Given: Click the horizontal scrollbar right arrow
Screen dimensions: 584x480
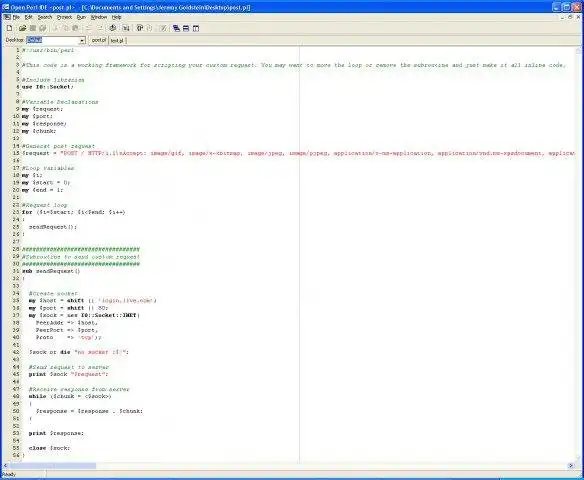Looking at the screenshot, I should coord(571,466).
